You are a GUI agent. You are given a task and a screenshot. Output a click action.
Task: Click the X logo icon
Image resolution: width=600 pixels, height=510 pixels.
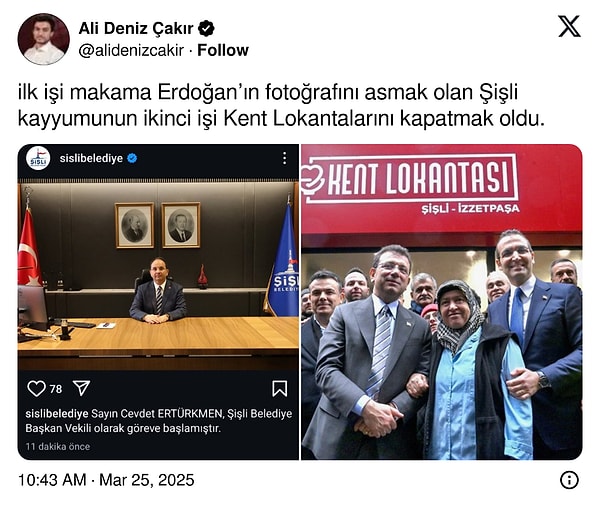point(569,26)
